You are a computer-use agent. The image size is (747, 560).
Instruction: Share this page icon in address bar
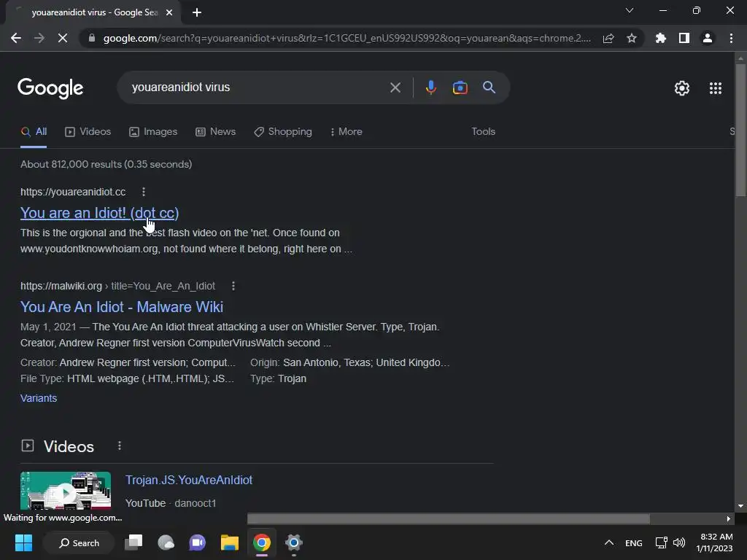[x=608, y=38]
